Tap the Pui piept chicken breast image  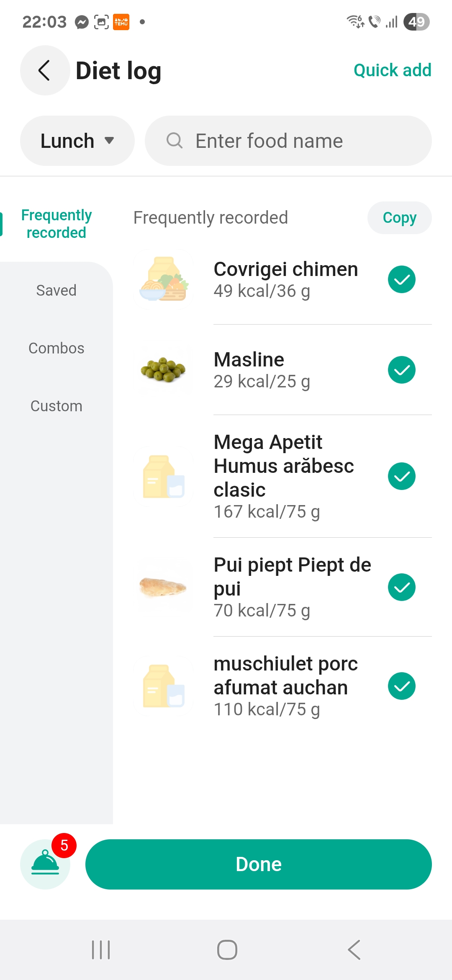163,587
